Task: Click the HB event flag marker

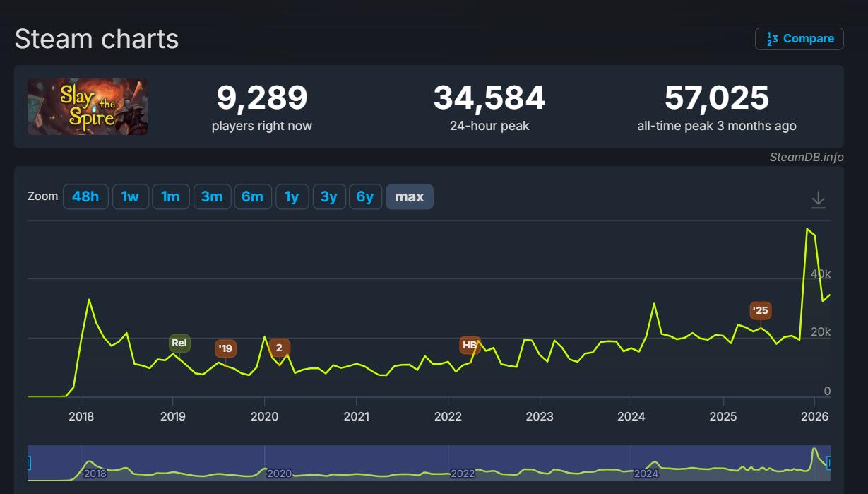Action: point(470,345)
